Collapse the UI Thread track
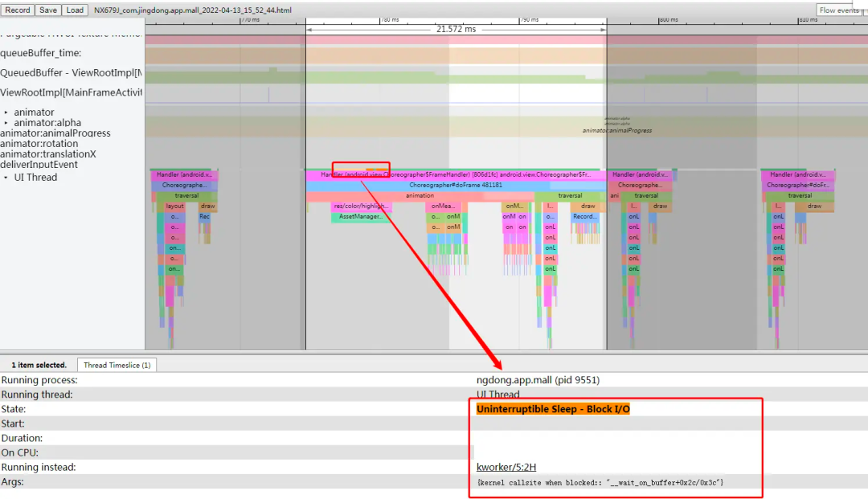The height and width of the screenshot is (499, 868). click(6, 178)
